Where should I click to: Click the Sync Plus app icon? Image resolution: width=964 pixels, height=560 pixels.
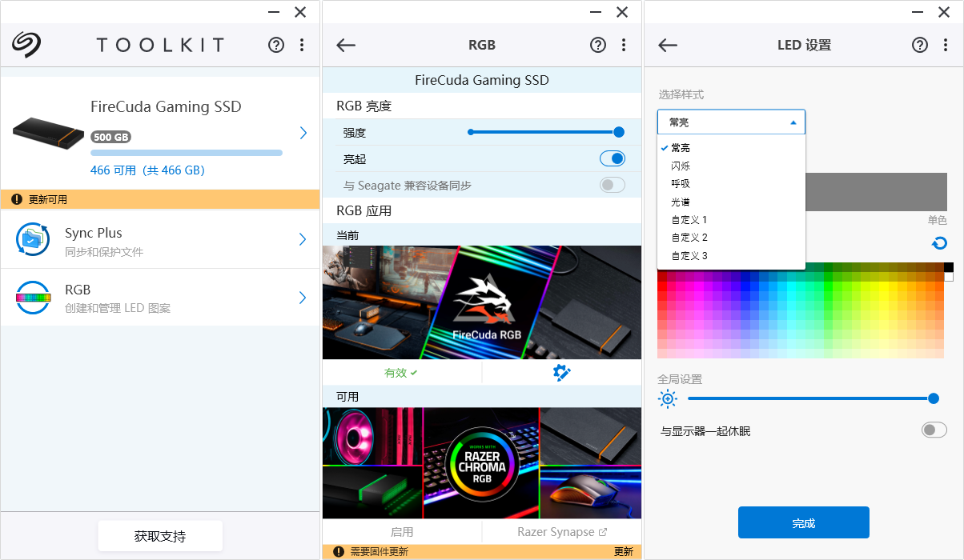pyautogui.click(x=32, y=238)
